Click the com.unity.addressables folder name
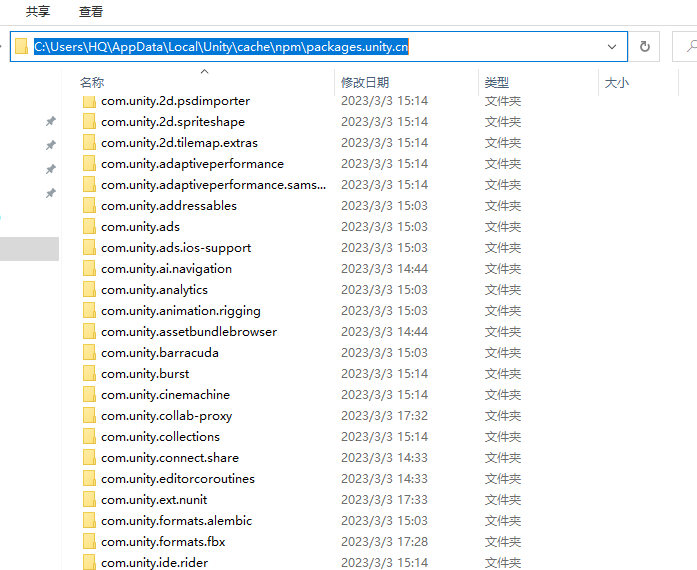The height and width of the screenshot is (570, 697). (x=169, y=206)
